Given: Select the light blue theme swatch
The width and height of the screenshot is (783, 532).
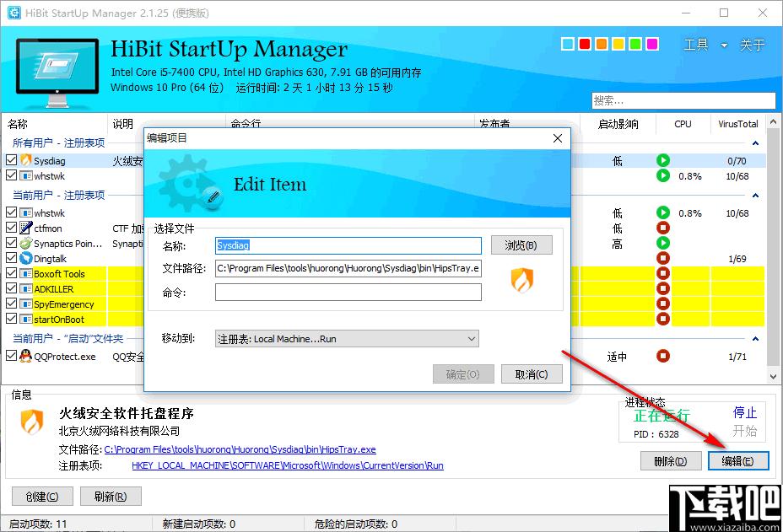Looking at the screenshot, I should 568,44.
